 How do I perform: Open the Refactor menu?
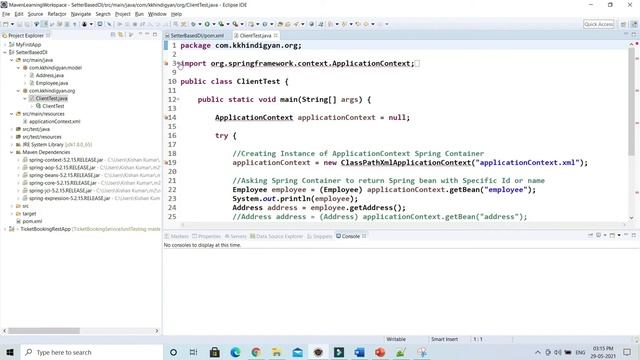point(57,14)
